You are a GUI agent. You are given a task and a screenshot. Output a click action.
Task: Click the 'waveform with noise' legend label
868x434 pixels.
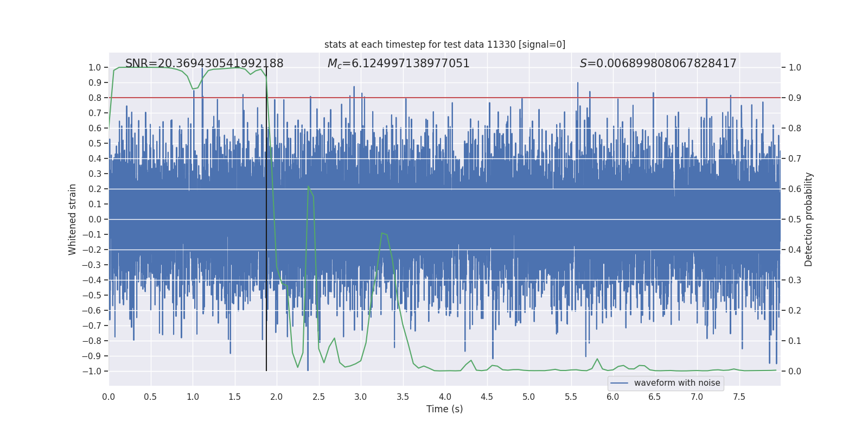677,383
